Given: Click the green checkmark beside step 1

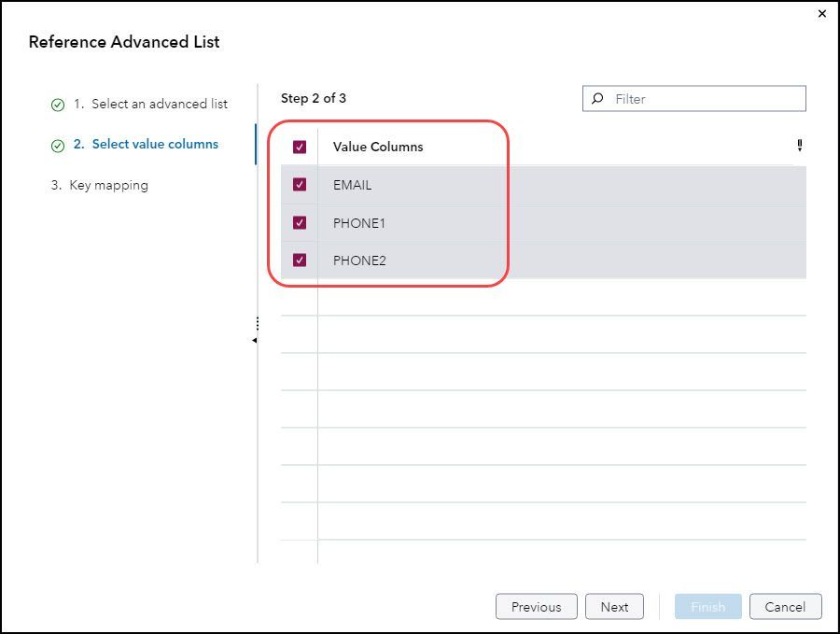Looking at the screenshot, I should coord(58,105).
